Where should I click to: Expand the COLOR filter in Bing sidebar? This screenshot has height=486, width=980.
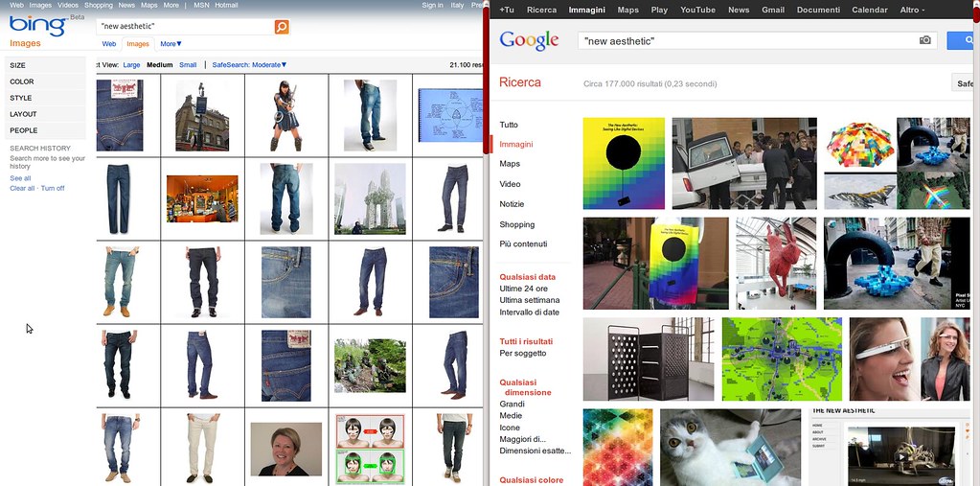pos(22,81)
